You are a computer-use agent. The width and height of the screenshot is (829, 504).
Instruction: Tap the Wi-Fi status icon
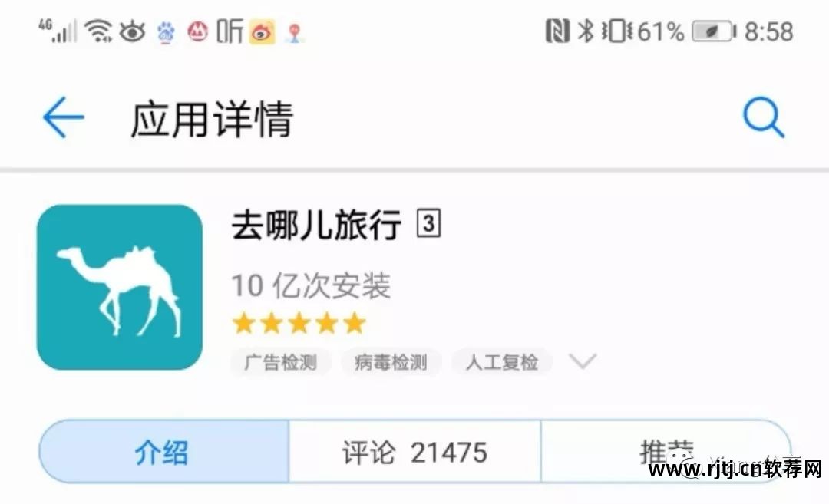click(99, 31)
